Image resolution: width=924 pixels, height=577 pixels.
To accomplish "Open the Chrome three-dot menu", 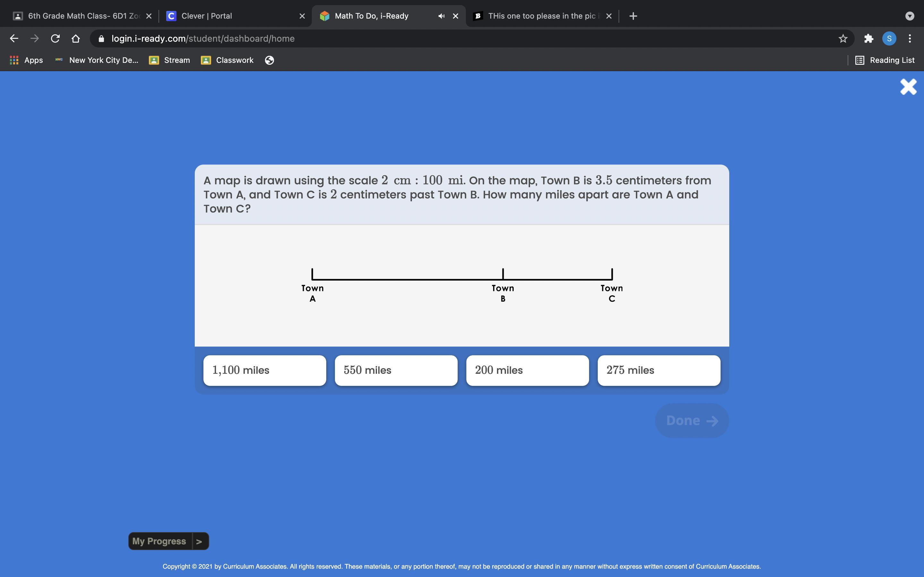I will click(x=910, y=38).
